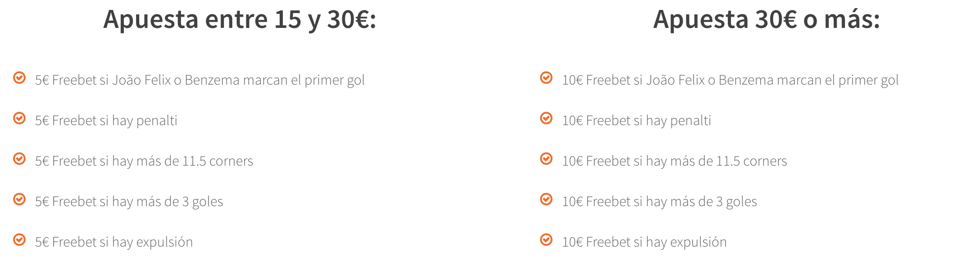Click checkmark icon next to 10€ penalti freebet
Screen dimensions: 980x261
[546, 118]
